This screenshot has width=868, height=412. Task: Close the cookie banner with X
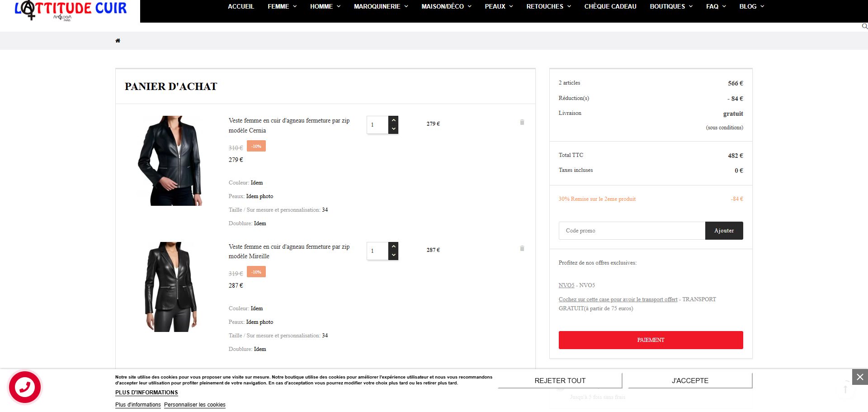point(860,377)
